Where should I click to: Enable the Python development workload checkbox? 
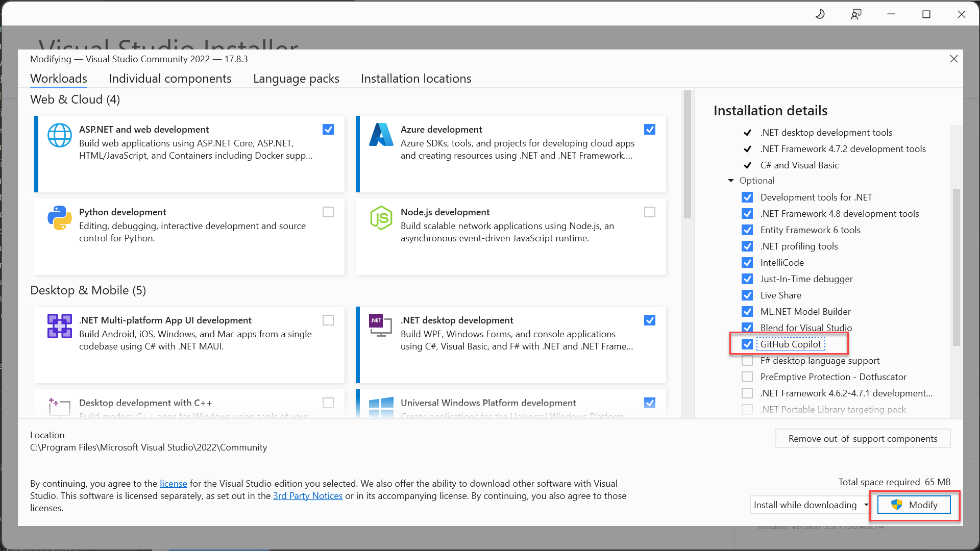point(328,212)
